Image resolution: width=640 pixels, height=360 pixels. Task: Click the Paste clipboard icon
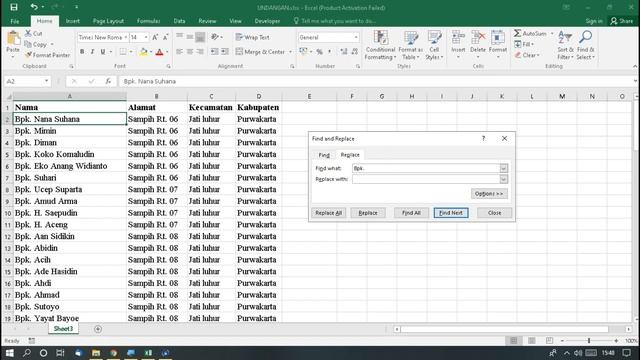tap(13, 38)
